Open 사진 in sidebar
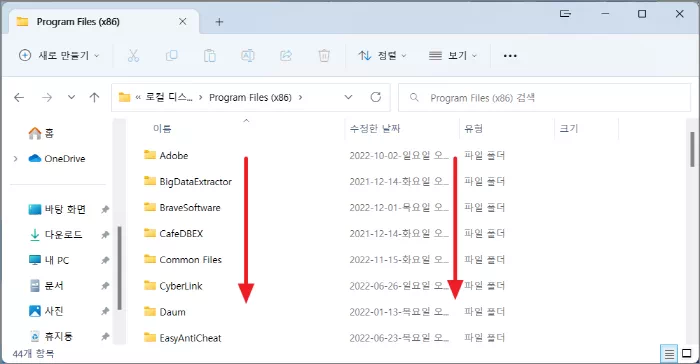This screenshot has width=700, height=364. click(x=54, y=311)
